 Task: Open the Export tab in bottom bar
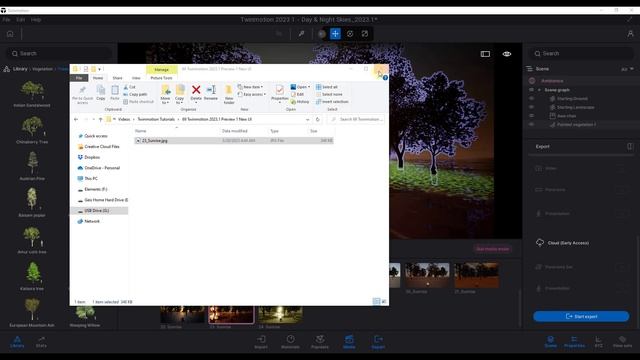tap(378, 342)
